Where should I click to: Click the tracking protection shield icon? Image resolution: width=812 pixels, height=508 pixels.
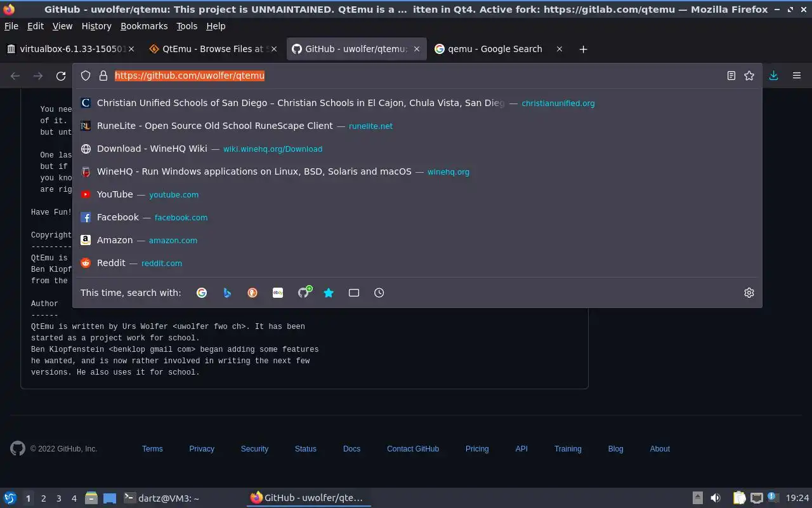point(86,76)
